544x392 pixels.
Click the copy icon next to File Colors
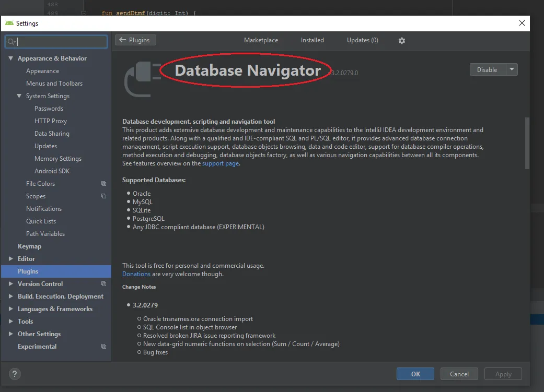point(103,183)
